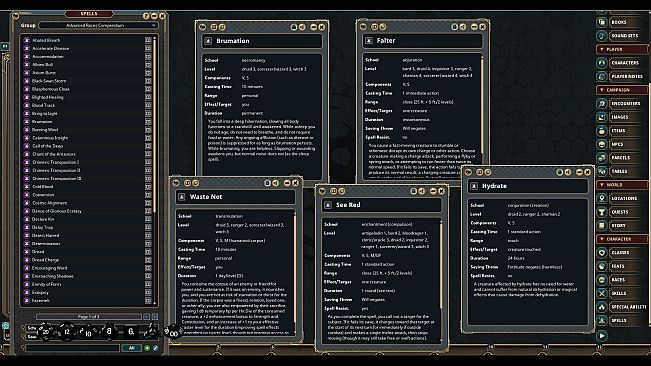Open the Special Abilities sidebar icon
Screen dimensions: 651x366
[x=602, y=307]
